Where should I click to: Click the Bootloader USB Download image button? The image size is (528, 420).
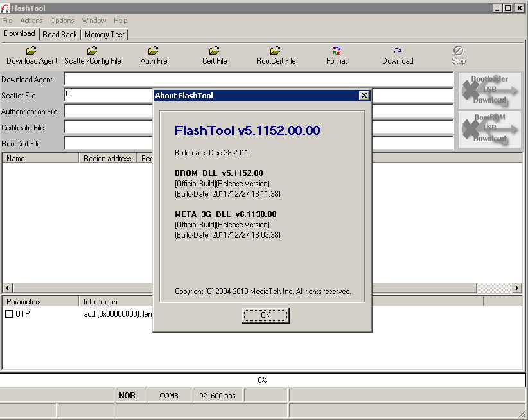click(489, 91)
